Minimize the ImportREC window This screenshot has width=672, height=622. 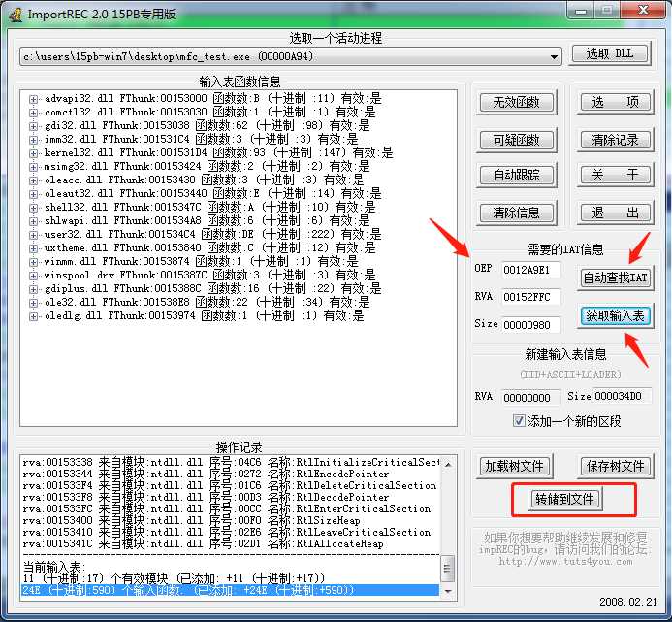(x=581, y=11)
